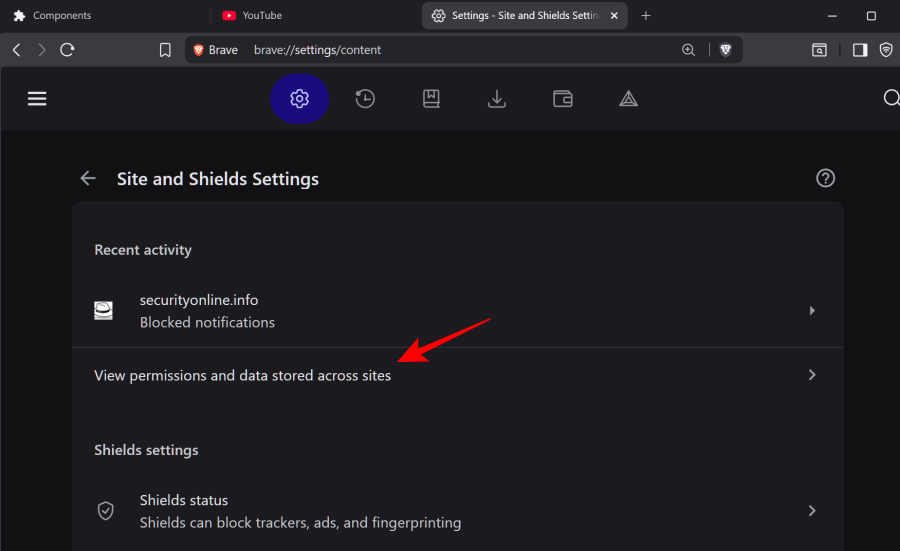Expand securityonline.info site details arrow
This screenshot has height=551, width=900.
pos(812,311)
